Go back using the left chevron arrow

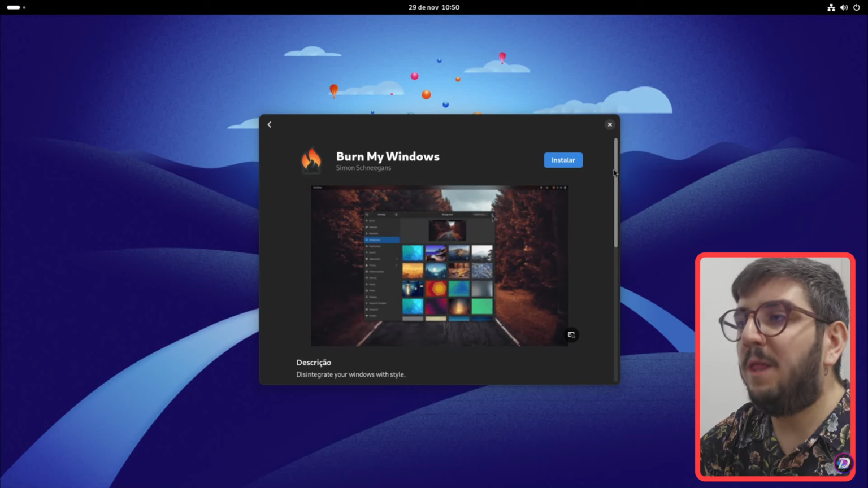[x=270, y=124]
